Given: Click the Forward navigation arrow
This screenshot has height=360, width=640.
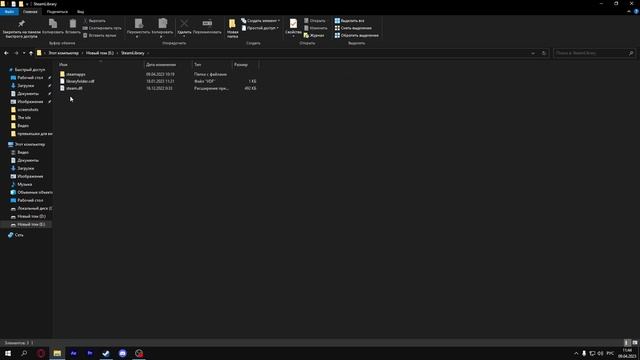Looking at the screenshot, I should click(16, 53).
